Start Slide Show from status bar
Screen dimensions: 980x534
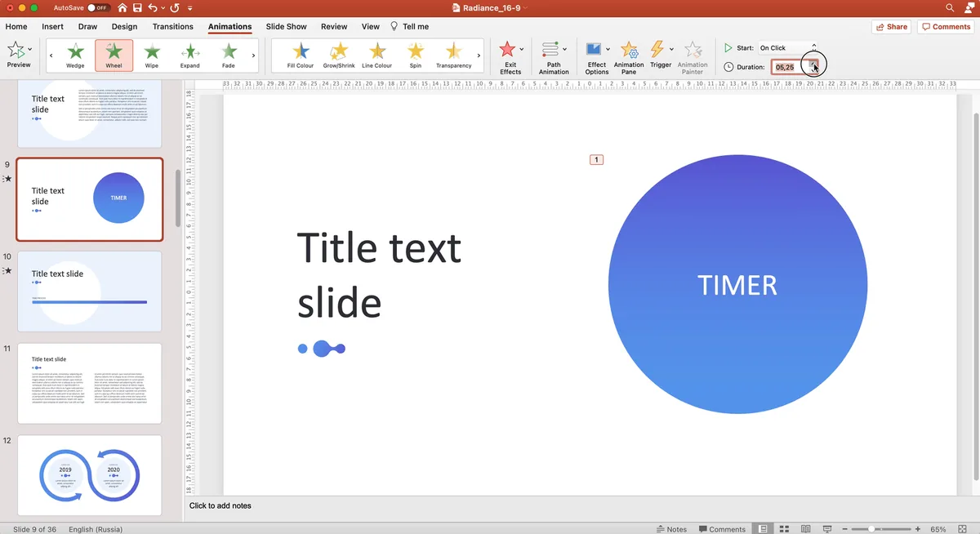pos(826,529)
